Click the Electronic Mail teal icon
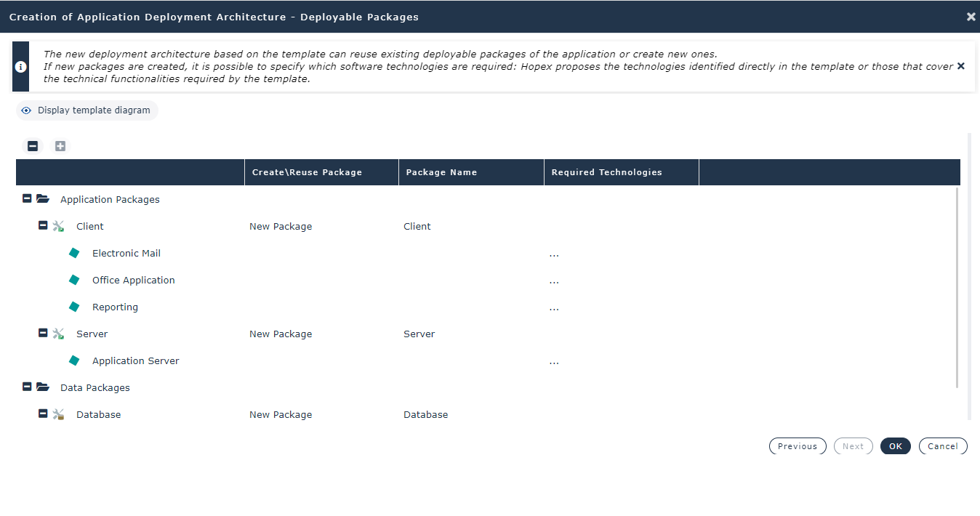Viewport: 980px width, 516px height. [x=74, y=253]
